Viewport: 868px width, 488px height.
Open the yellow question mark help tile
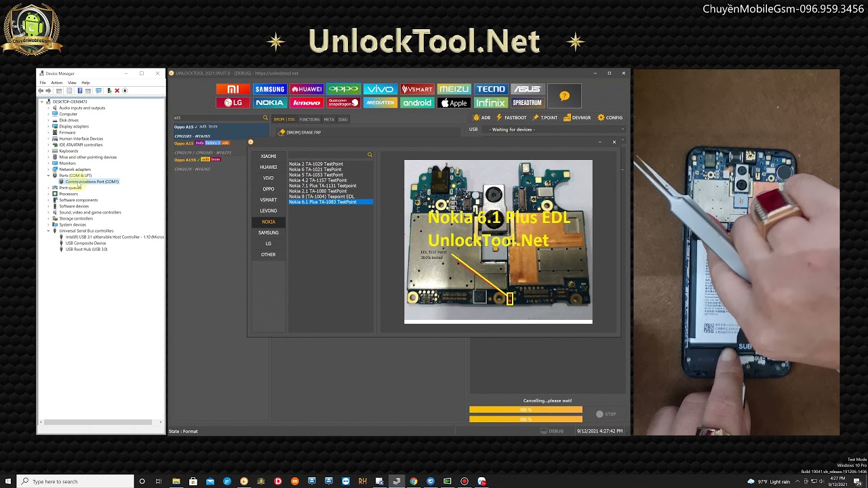pyautogui.click(x=564, y=96)
